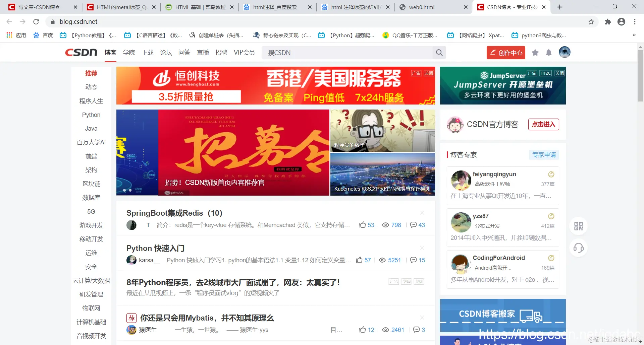Open the browser extensions puzzle icon
Viewport: 644px width, 345px height.
tap(608, 21)
